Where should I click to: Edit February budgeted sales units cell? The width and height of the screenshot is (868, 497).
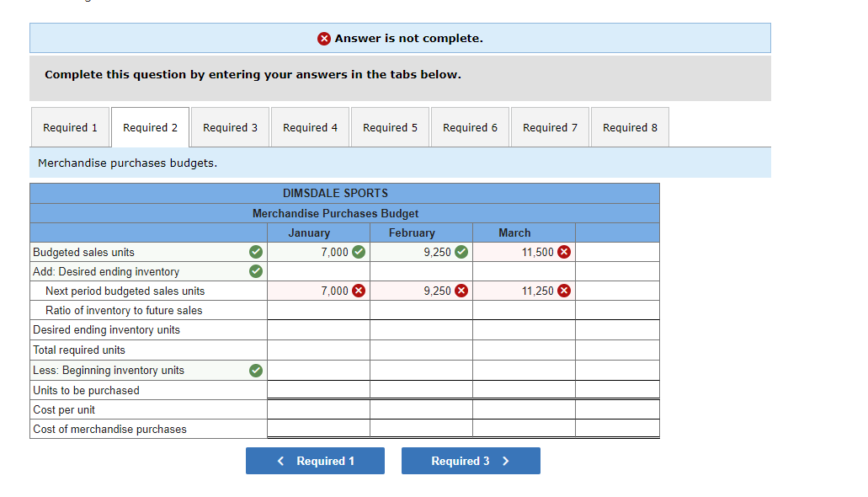click(x=421, y=252)
